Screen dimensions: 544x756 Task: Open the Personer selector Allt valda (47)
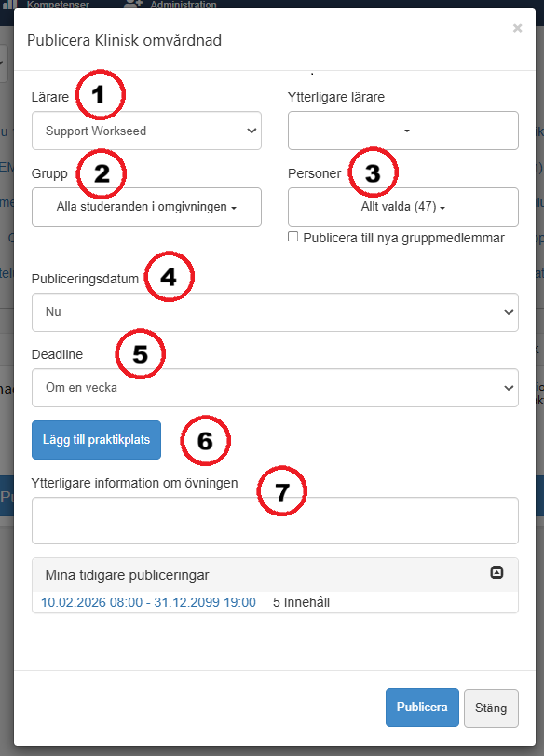402,207
